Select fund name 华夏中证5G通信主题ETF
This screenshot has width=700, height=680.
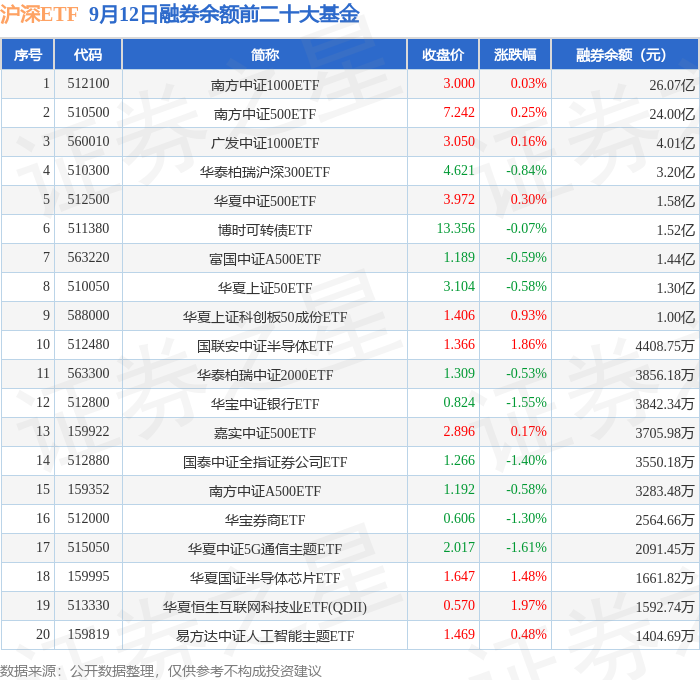265,549
